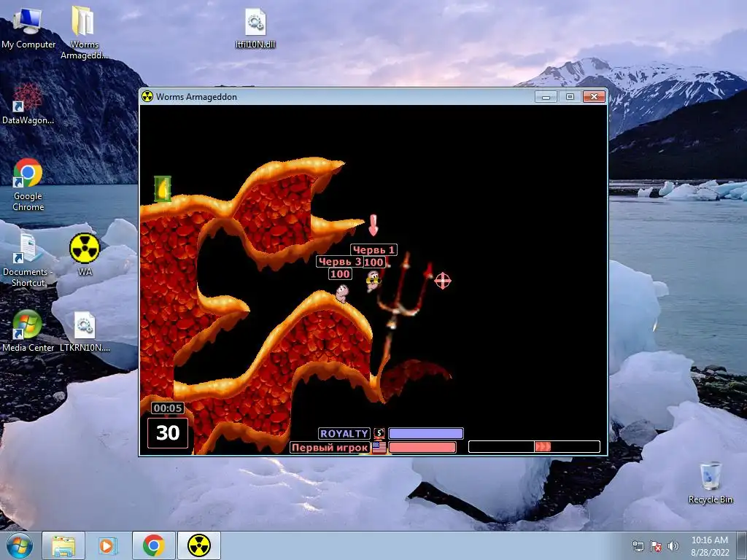Click the Show Desktop button on taskbar
Image resolution: width=747 pixels, height=560 pixels.
click(x=742, y=545)
